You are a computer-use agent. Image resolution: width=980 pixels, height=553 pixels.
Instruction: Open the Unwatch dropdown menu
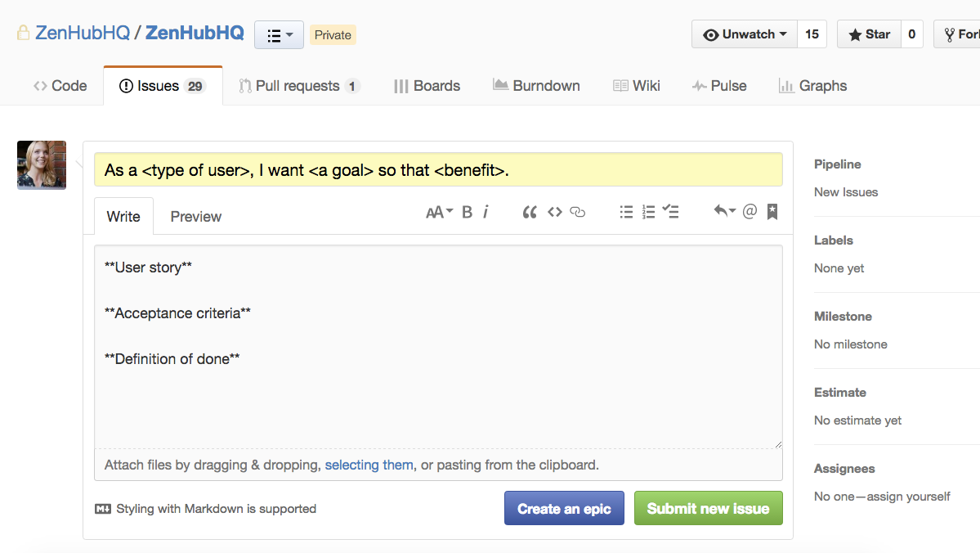click(744, 34)
